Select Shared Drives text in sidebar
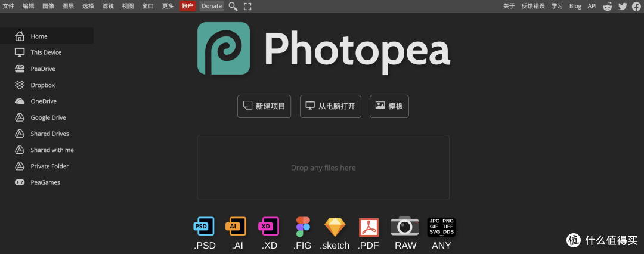The image size is (644, 254). point(49,134)
